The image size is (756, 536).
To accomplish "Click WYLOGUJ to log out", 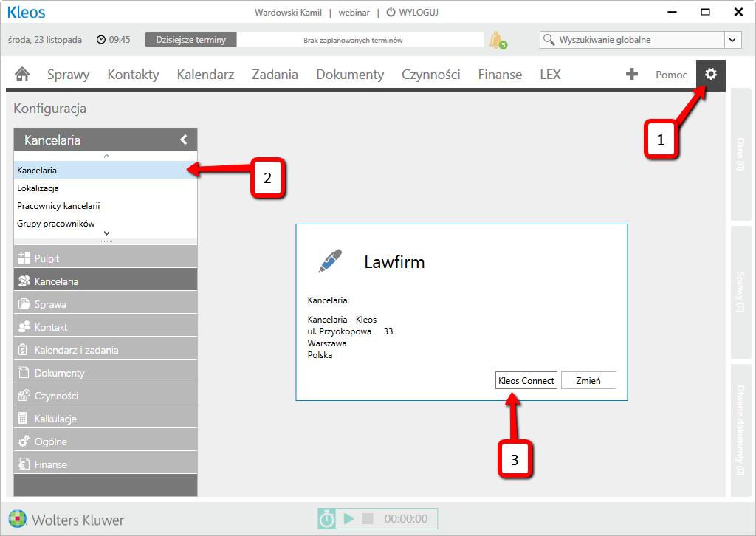I will 419,12.
